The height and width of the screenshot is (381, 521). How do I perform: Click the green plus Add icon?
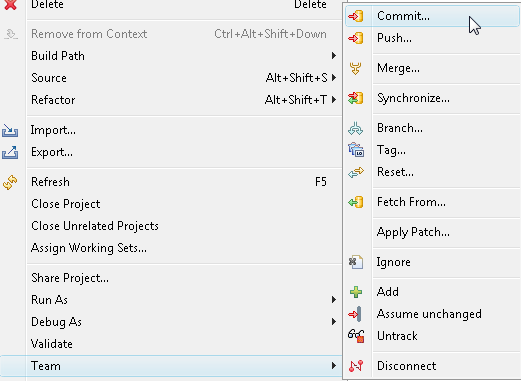click(x=356, y=292)
